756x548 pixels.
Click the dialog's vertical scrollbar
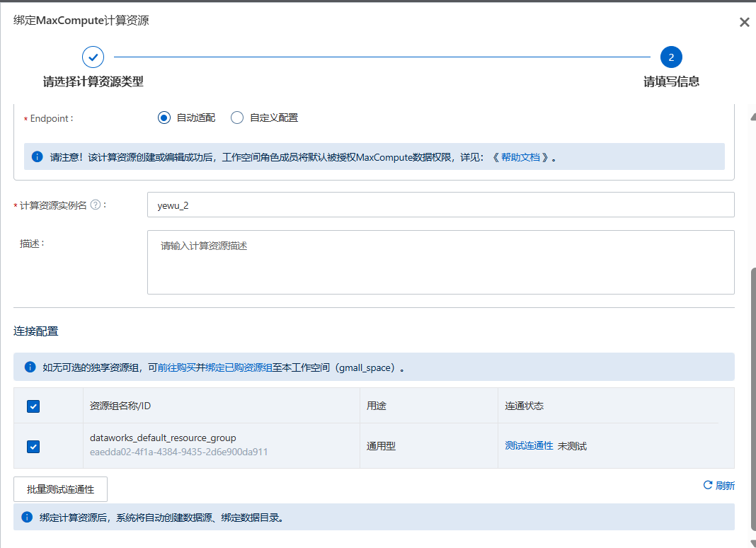753,399
